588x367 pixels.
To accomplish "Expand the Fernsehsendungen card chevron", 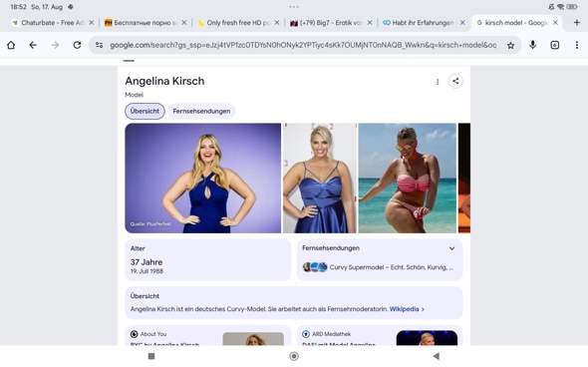I will (x=451, y=248).
